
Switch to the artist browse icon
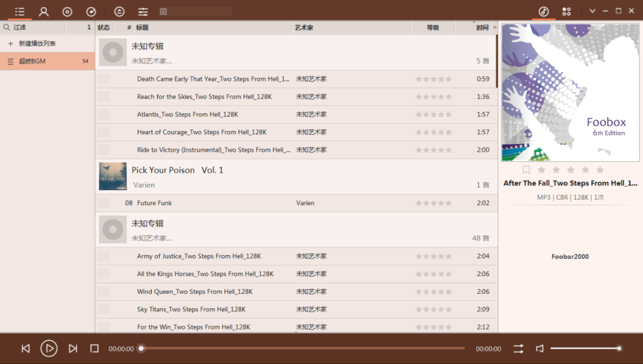43,11
